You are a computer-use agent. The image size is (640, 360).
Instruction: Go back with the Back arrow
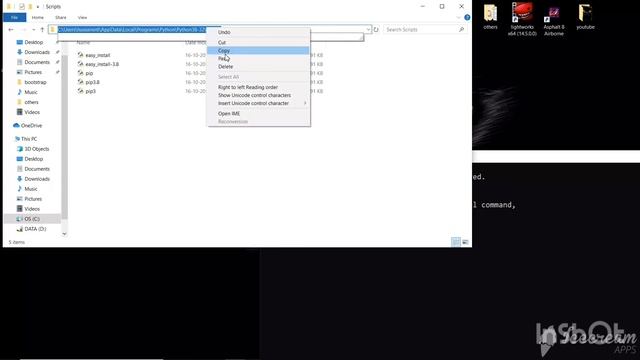[x=11, y=30]
